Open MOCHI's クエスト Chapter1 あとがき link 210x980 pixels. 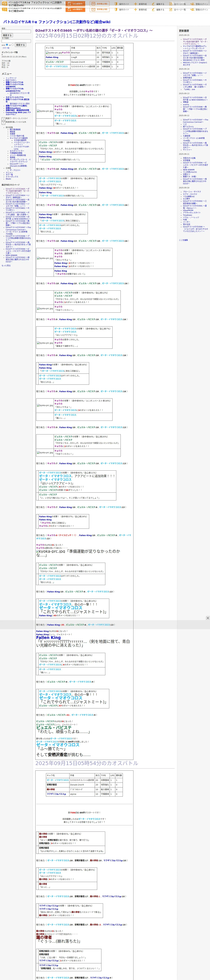pyautogui.click(x=195, y=64)
